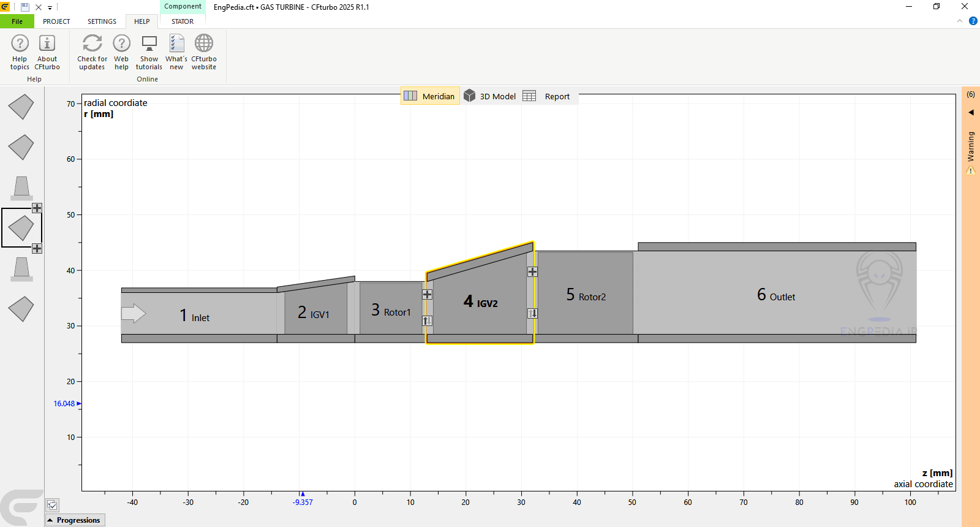Select the 4 IGV2 component in the diagram
The height and width of the screenshot is (527, 980).
480,300
